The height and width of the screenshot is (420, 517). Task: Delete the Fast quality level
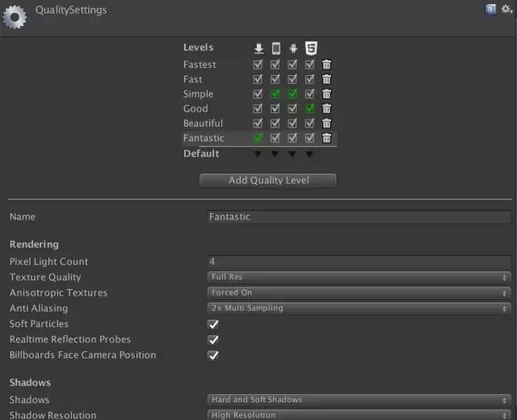[x=326, y=79]
